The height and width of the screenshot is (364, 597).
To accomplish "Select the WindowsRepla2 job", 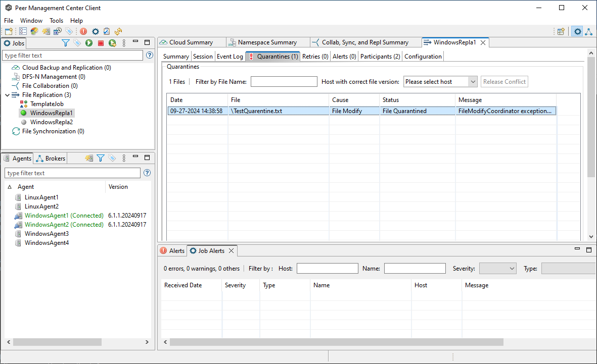I will (51, 122).
